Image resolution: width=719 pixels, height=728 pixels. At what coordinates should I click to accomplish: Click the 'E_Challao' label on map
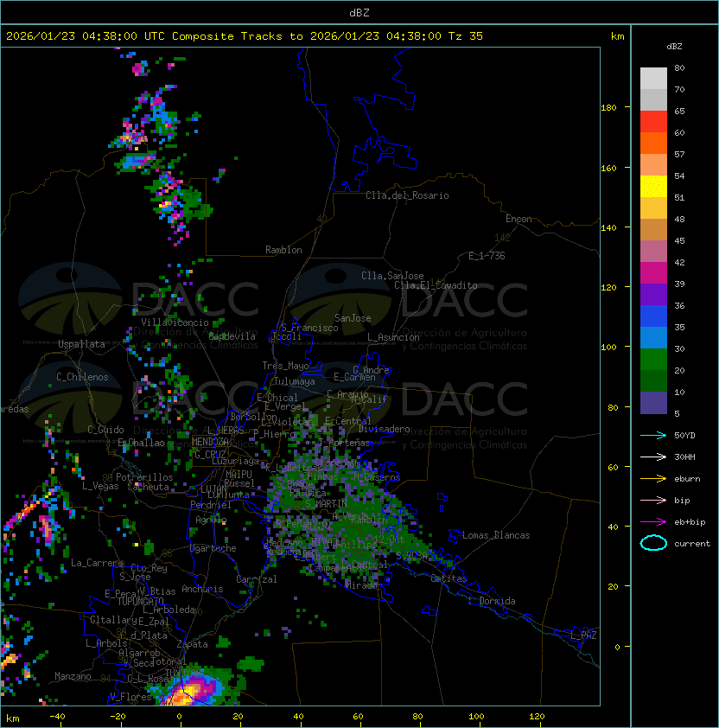(141, 443)
